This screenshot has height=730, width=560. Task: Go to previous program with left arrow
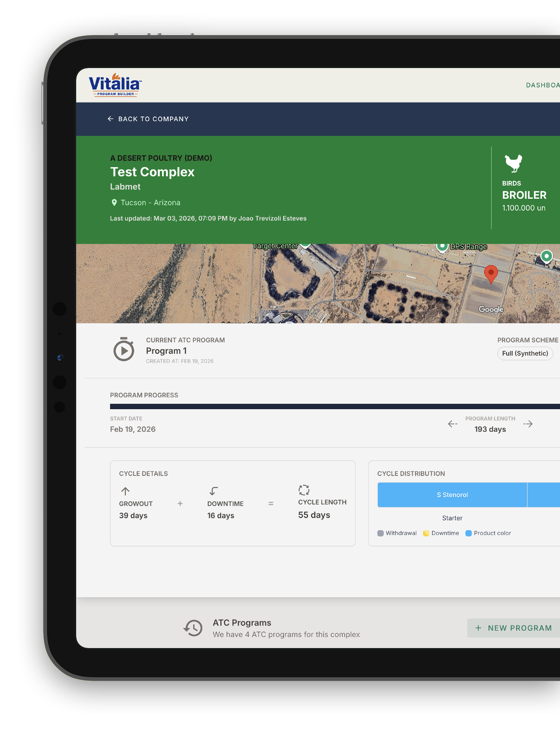pos(452,424)
